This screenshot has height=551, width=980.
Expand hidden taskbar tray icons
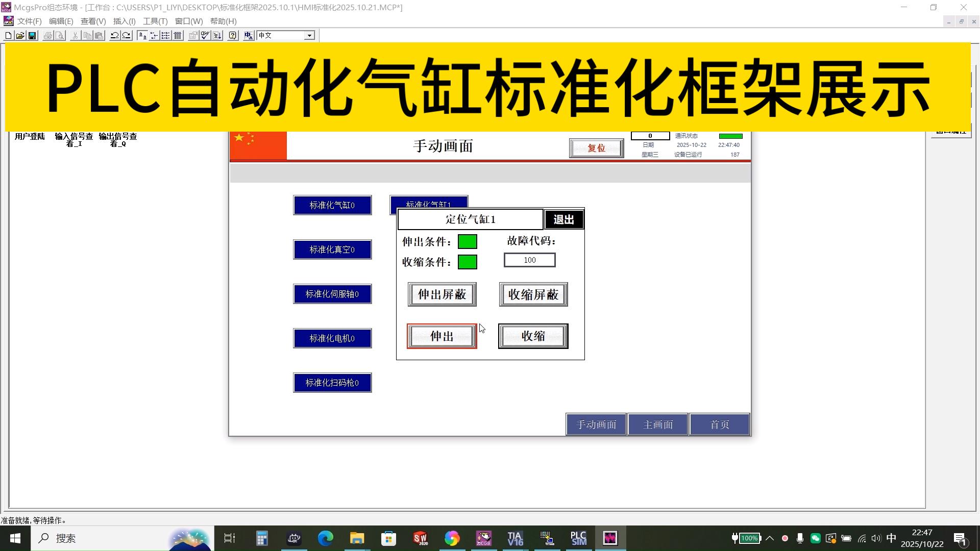[770, 538]
